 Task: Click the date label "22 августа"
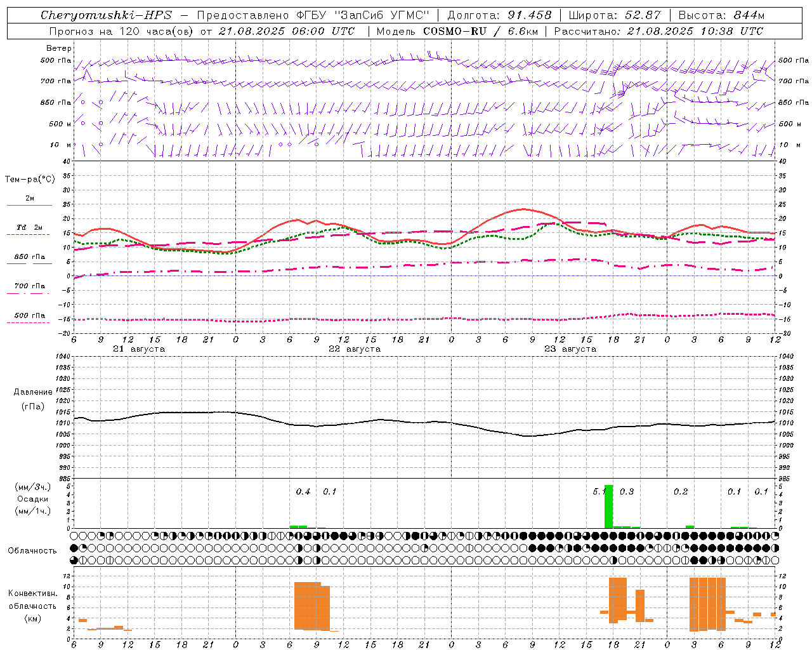(x=354, y=349)
